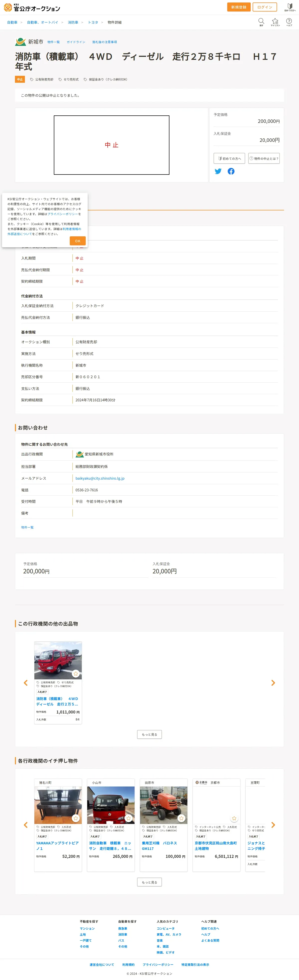Click the 公有財産売却 tag under the title
The width and height of the screenshot is (299, 980).
42,80
